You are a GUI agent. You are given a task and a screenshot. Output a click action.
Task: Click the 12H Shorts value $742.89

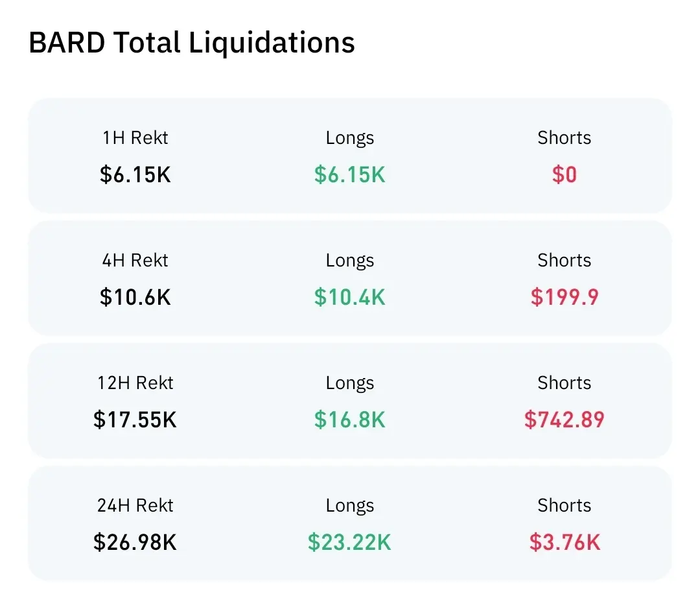click(x=565, y=420)
